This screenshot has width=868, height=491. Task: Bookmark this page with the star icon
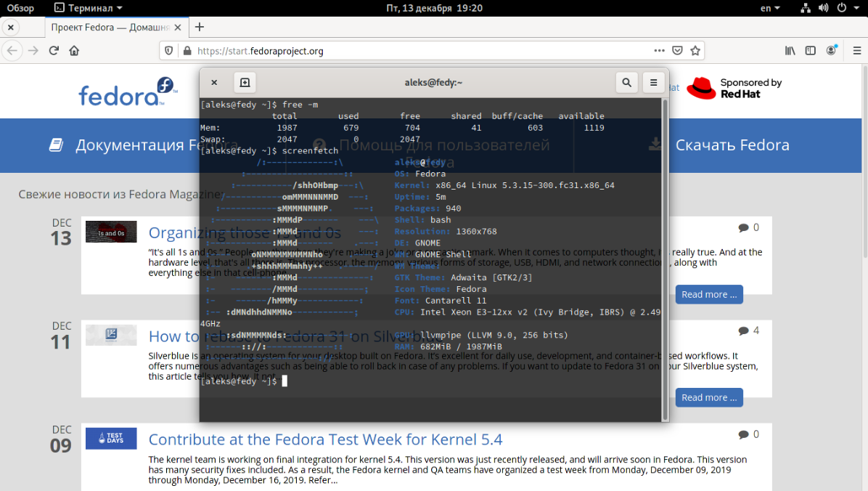tap(695, 50)
